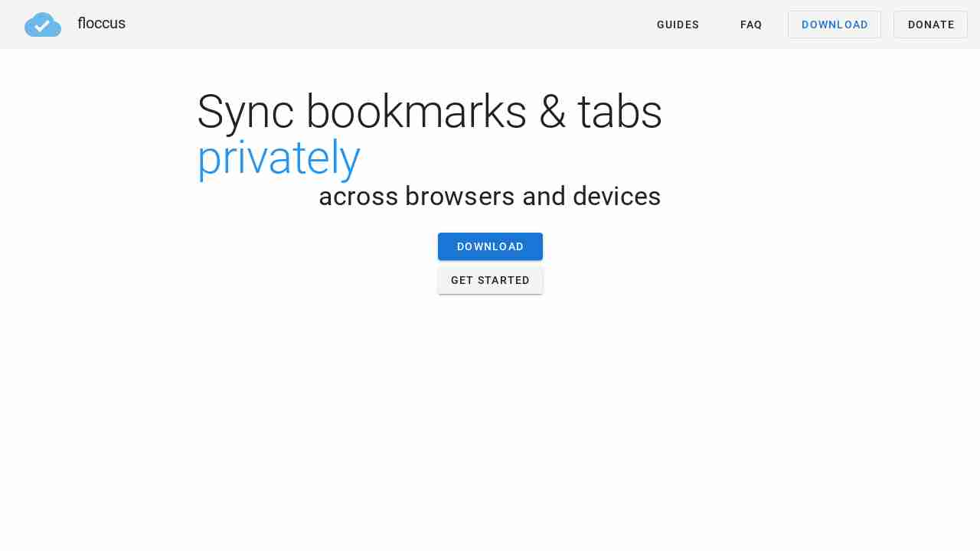
Task: Click the word 'devices' in subtitle
Action: [616, 197]
